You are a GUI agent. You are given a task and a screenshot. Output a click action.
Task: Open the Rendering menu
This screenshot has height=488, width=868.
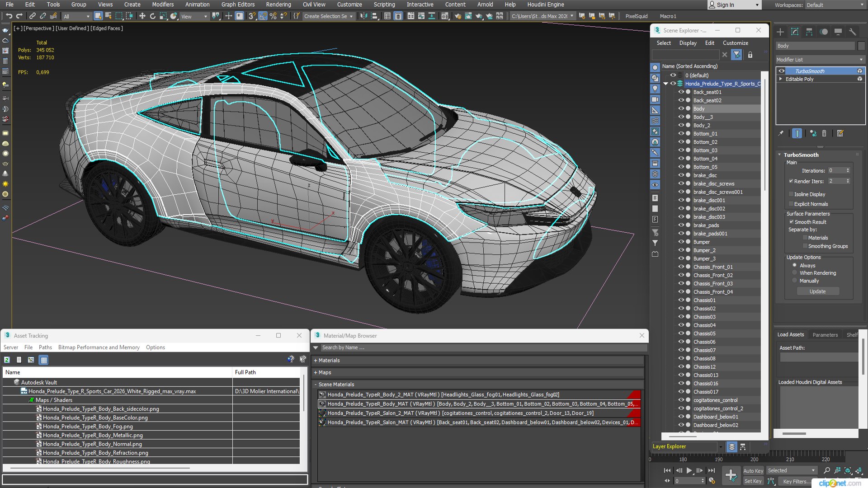[278, 5]
